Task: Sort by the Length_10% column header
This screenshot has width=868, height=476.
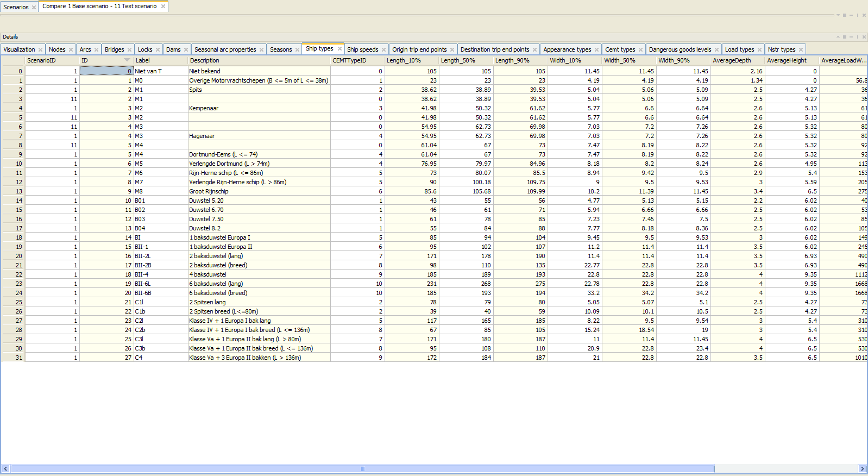Action: click(412, 60)
